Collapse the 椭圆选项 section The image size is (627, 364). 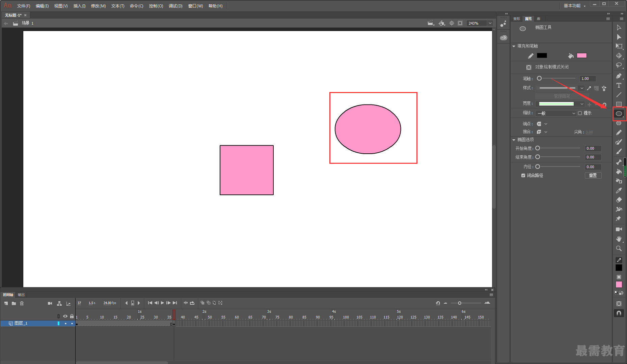point(514,140)
